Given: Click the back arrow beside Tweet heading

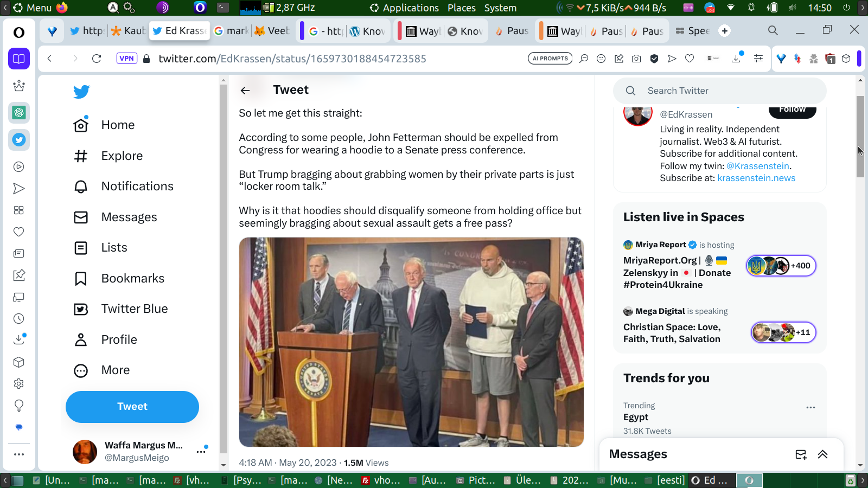Looking at the screenshot, I should (x=245, y=91).
